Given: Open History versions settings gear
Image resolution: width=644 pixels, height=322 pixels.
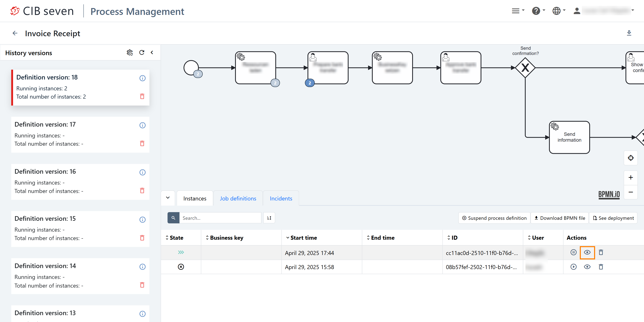Looking at the screenshot, I should (129, 53).
